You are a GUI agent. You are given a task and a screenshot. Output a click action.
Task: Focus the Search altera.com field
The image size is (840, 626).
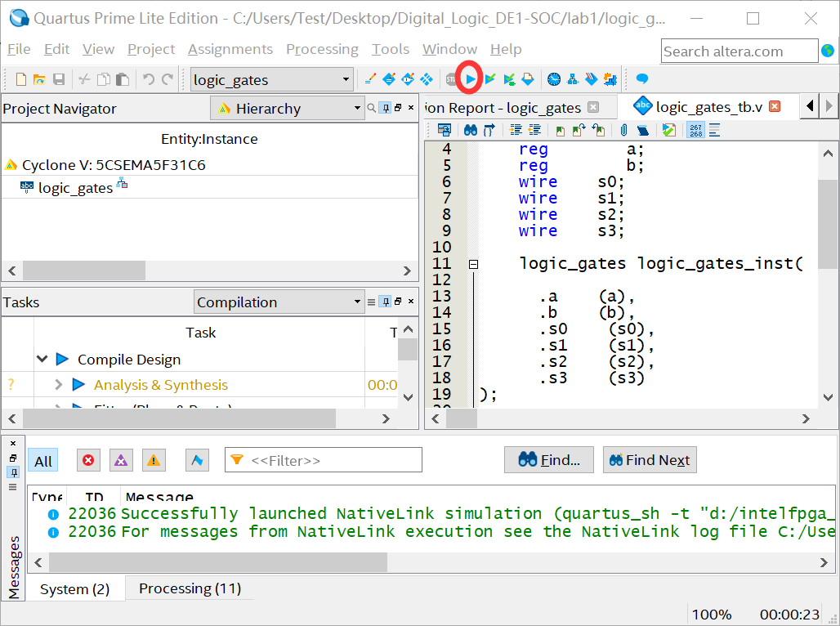739,51
